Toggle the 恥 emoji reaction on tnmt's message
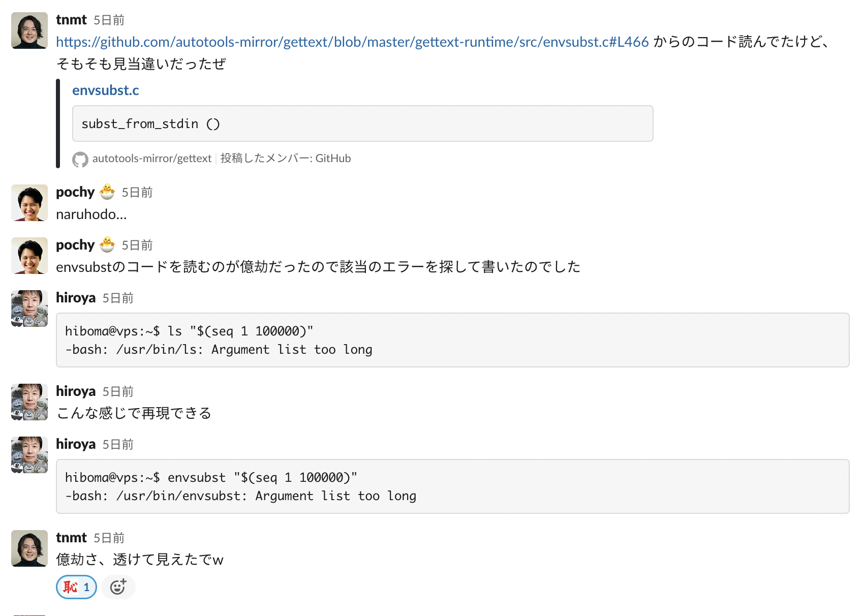 [x=76, y=587]
